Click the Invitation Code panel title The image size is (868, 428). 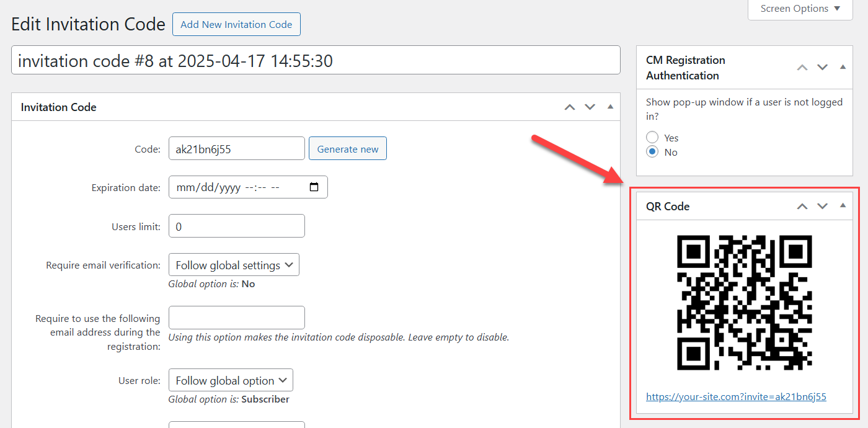pyautogui.click(x=58, y=107)
